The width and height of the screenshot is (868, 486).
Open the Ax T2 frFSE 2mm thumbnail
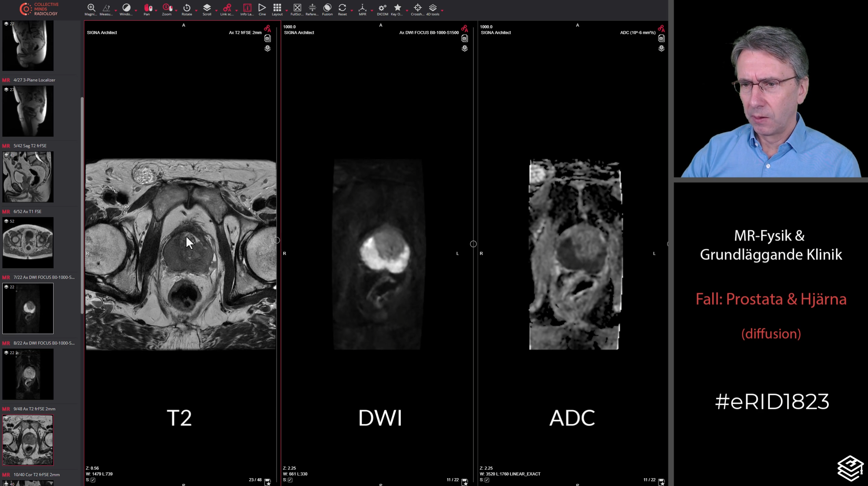click(x=28, y=440)
